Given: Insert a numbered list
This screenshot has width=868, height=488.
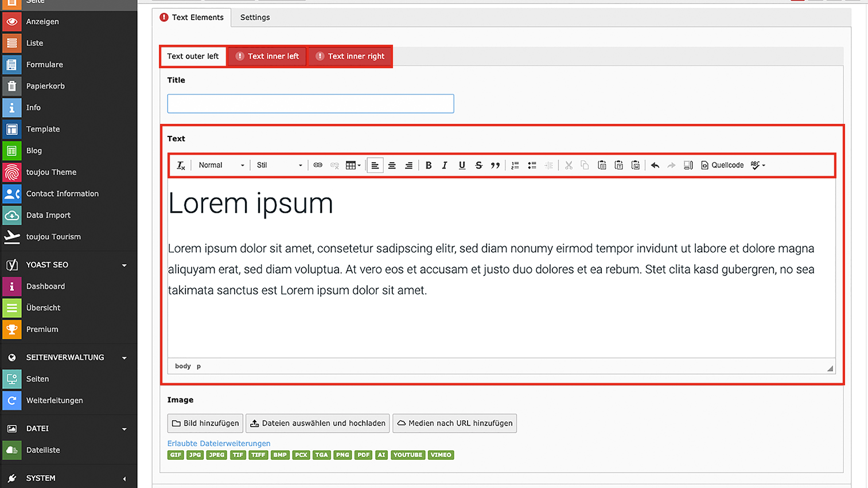Looking at the screenshot, I should (x=515, y=165).
